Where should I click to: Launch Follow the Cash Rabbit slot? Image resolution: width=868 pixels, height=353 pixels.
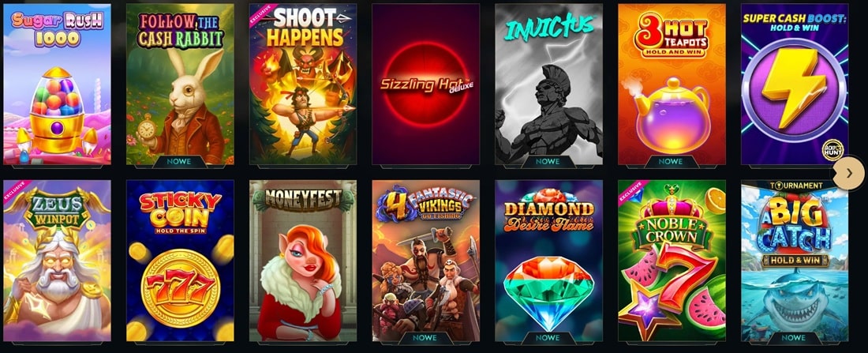pyautogui.click(x=180, y=84)
